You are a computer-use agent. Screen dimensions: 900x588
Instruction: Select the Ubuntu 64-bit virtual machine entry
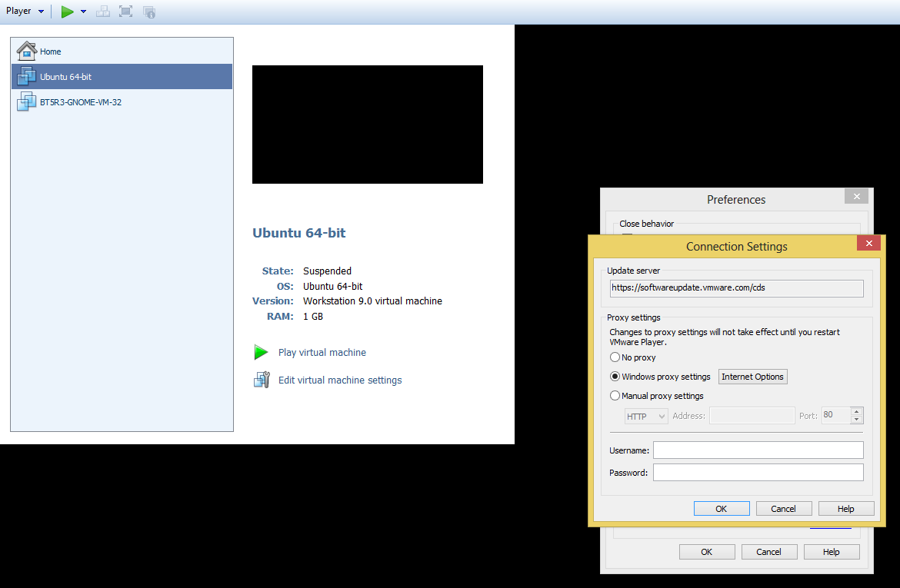pyautogui.click(x=122, y=76)
